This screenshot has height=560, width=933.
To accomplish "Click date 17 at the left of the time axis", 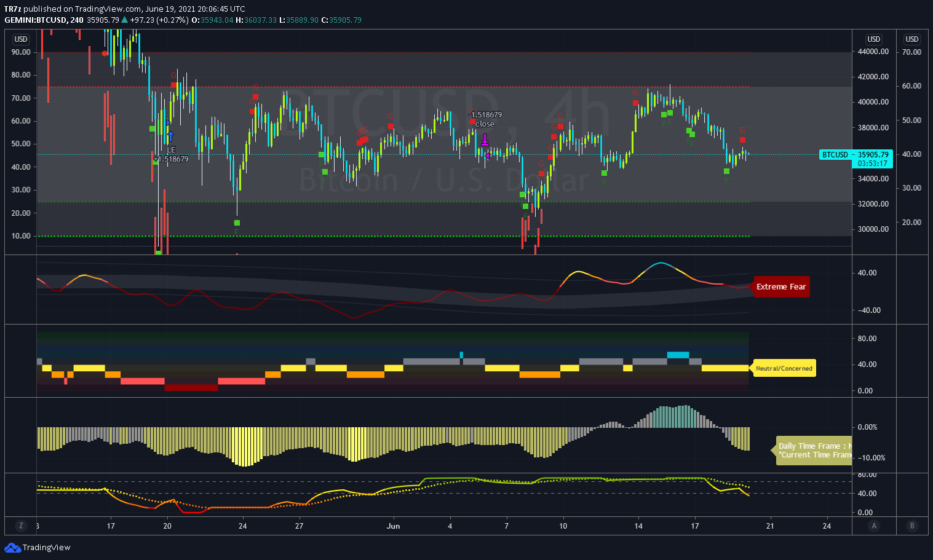I will coord(111,526).
